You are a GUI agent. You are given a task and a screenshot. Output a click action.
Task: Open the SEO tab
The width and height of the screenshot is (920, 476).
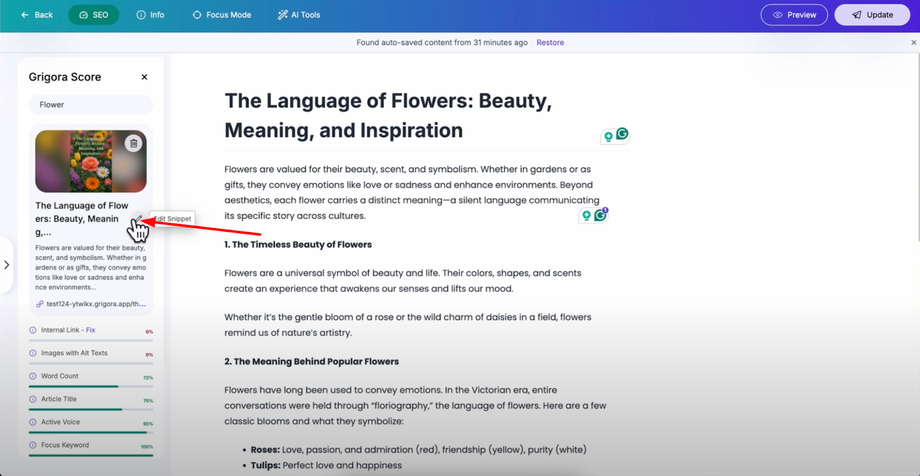93,15
